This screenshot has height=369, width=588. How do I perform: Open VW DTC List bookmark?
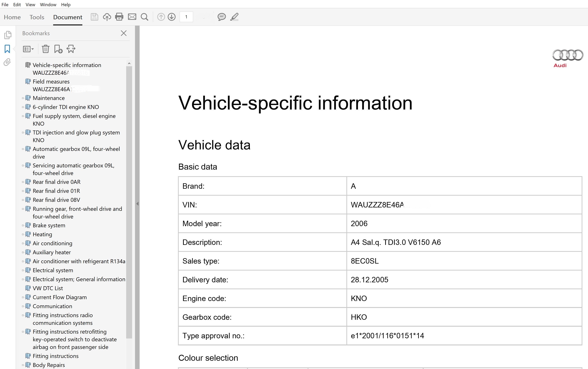click(x=48, y=288)
